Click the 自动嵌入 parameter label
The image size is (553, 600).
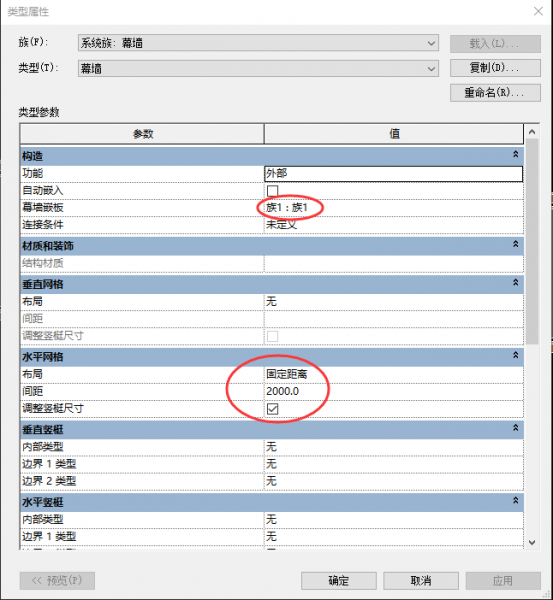tap(42, 191)
